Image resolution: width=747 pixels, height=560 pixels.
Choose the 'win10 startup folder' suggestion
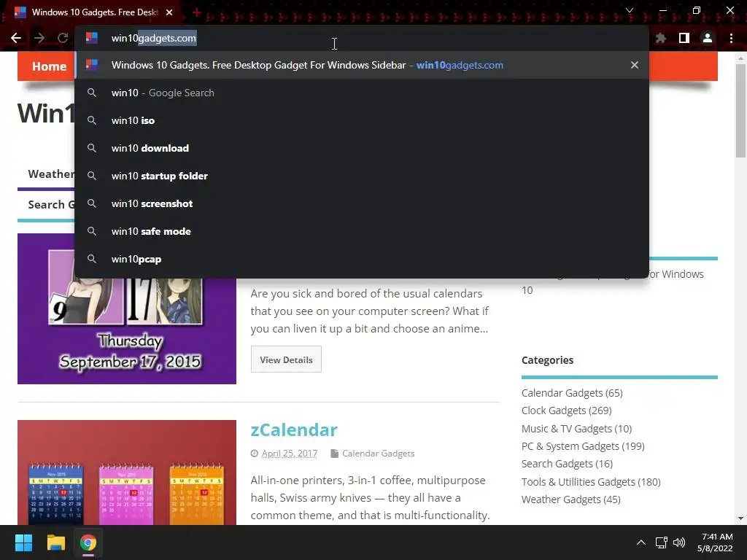[x=362, y=176]
